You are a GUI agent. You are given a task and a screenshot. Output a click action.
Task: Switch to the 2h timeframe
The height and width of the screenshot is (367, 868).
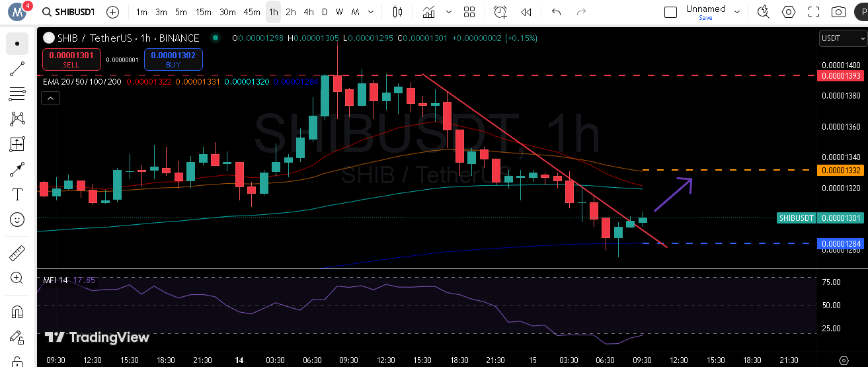click(291, 12)
